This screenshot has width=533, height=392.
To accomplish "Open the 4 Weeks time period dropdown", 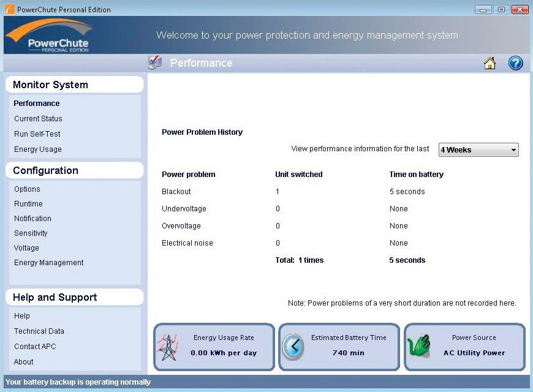I will pyautogui.click(x=478, y=149).
